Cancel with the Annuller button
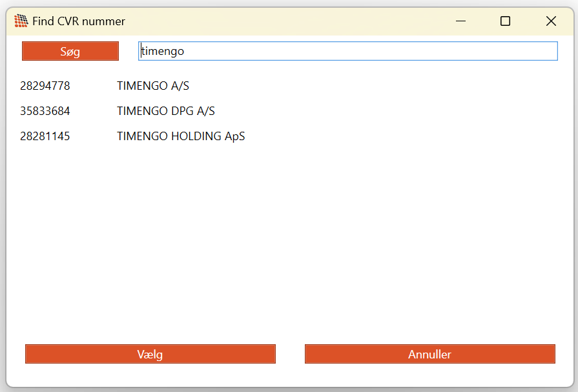Image resolution: width=578 pixels, height=392 pixels. pyautogui.click(x=429, y=355)
